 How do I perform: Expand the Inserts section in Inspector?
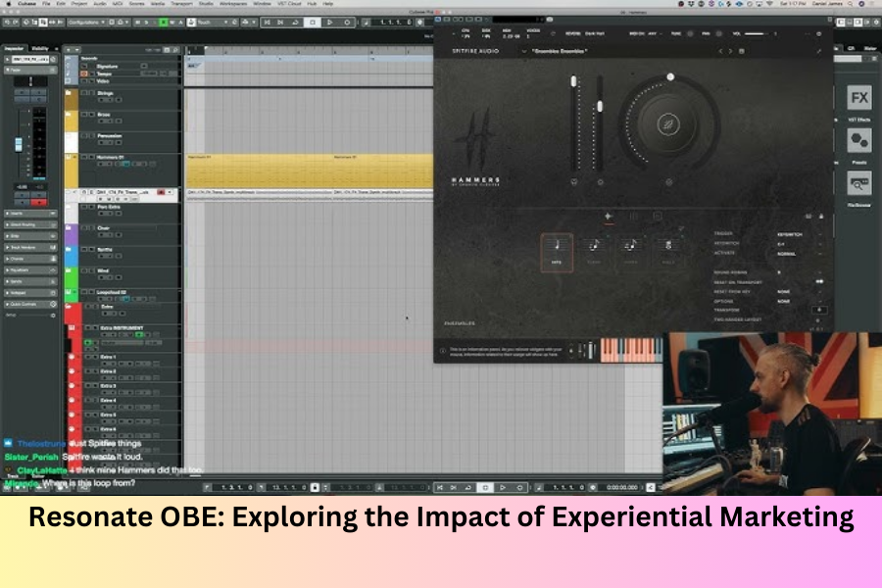[x=31, y=214]
